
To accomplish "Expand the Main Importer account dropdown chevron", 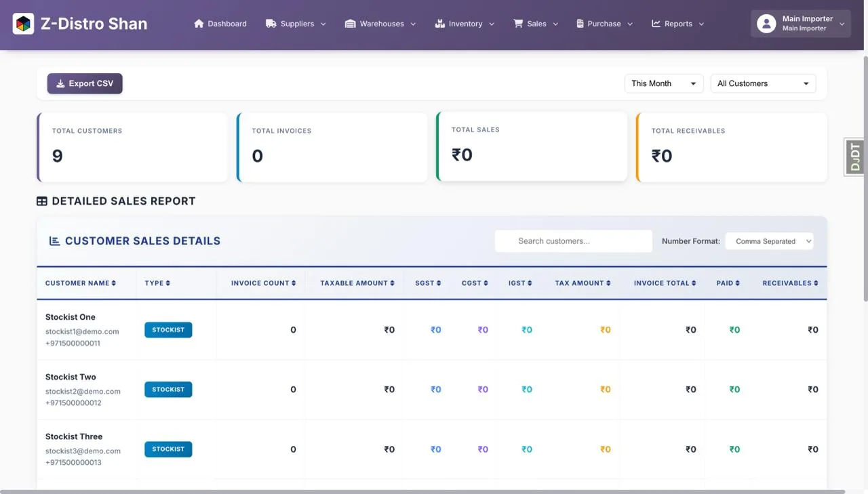I will [842, 24].
